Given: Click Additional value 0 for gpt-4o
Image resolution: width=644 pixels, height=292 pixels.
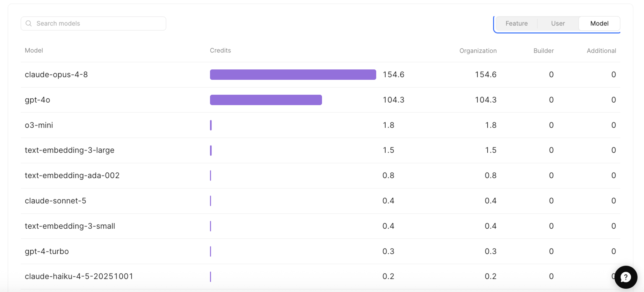Looking at the screenshot, I should 614,100.
